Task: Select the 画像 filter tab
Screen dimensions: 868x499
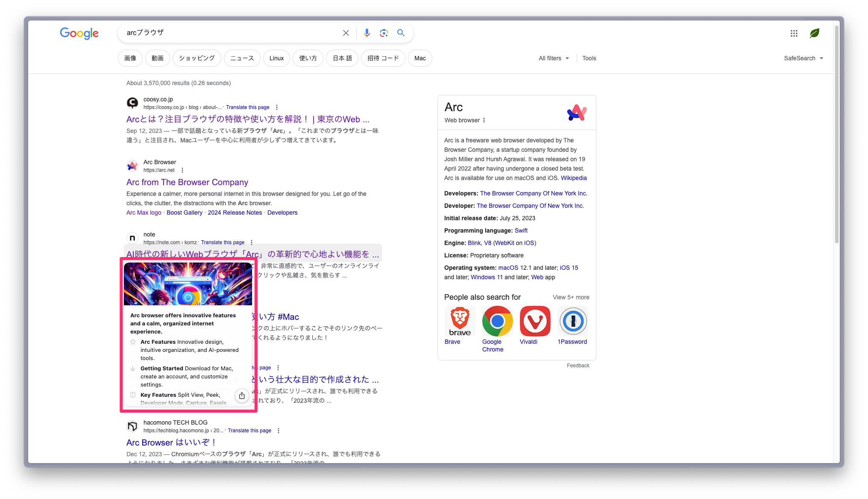Action: 130,58
